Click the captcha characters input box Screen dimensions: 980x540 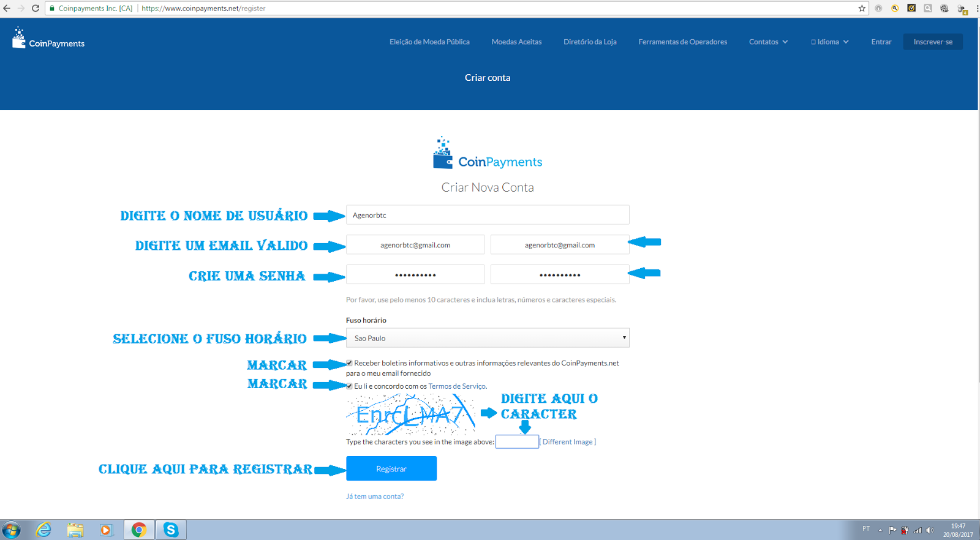(517, 441)
